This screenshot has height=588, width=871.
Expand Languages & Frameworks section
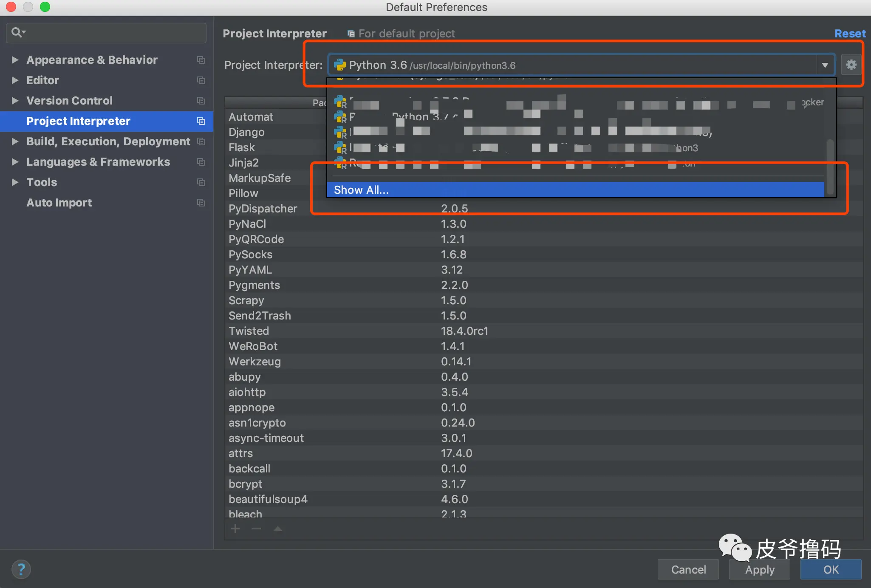click(x=15, y=162)
